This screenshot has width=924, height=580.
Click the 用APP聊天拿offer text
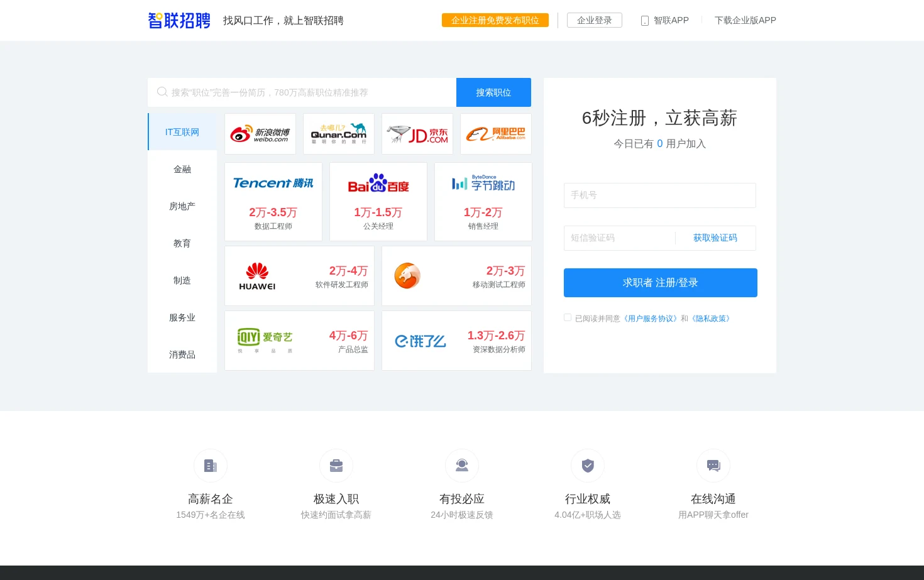pyautogui.click(x=713, y=515)
